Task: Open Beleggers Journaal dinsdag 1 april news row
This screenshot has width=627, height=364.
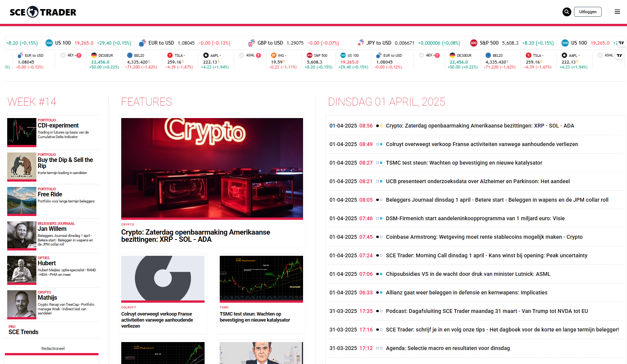Action: point(497,200)
